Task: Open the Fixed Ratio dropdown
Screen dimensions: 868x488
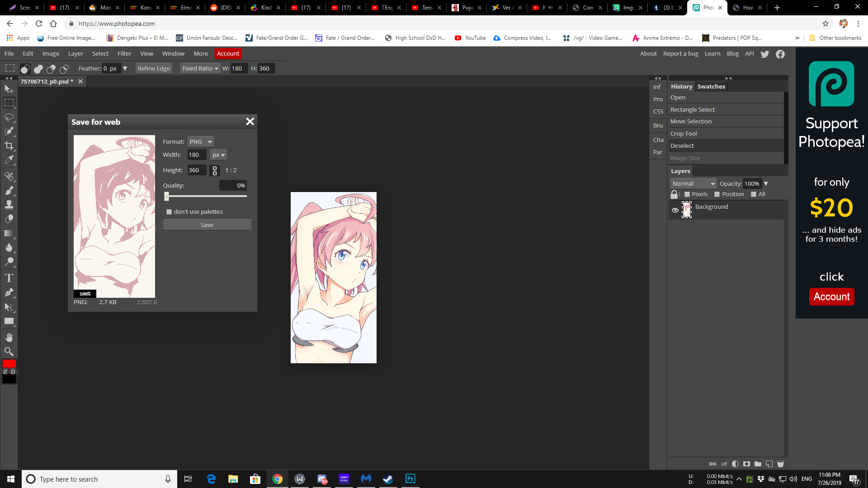Action: pos(200,68)
